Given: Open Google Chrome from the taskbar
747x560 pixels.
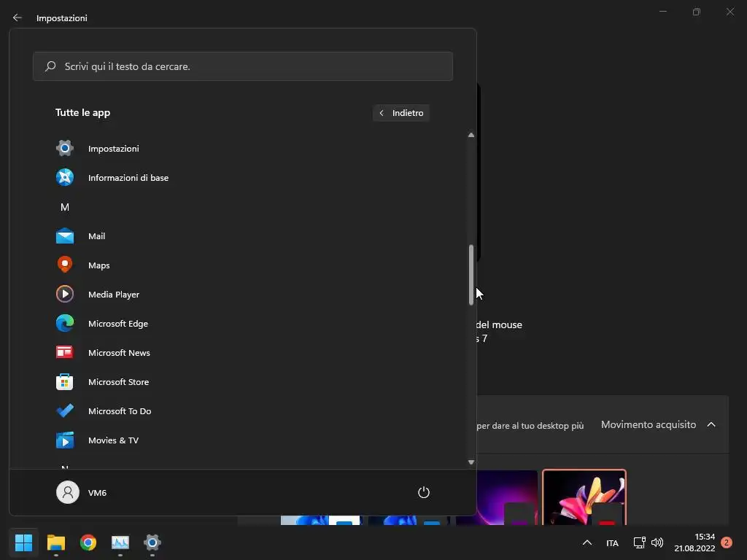Looking at the screenshot, I should (x=88, y=542).
